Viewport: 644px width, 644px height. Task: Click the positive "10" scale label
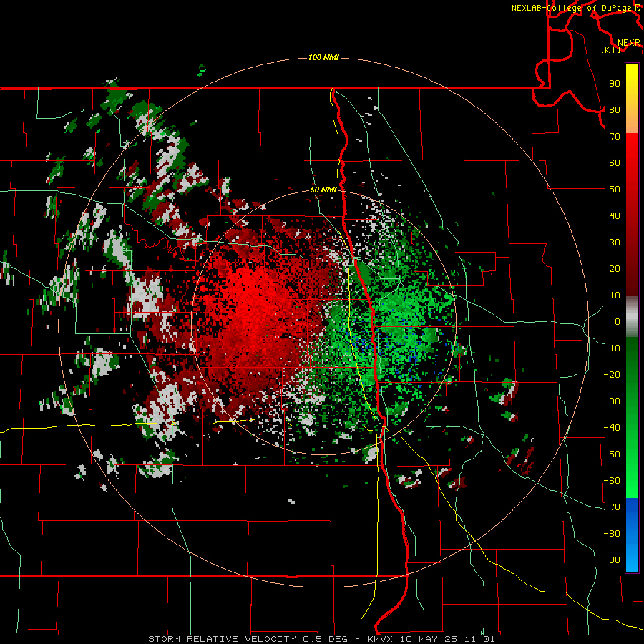[615, 296]
